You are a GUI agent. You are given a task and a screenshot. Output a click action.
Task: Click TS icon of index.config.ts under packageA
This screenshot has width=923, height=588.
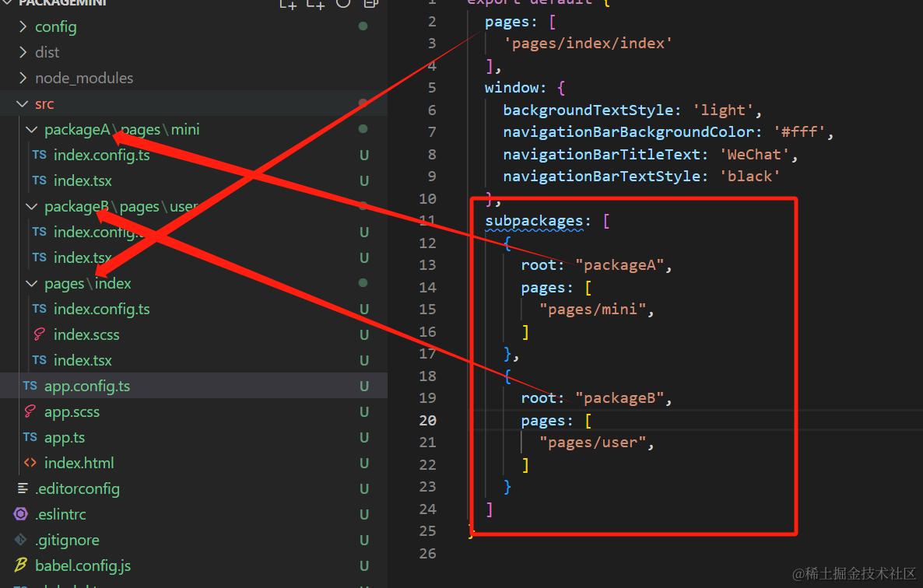(x=40, y=155)
